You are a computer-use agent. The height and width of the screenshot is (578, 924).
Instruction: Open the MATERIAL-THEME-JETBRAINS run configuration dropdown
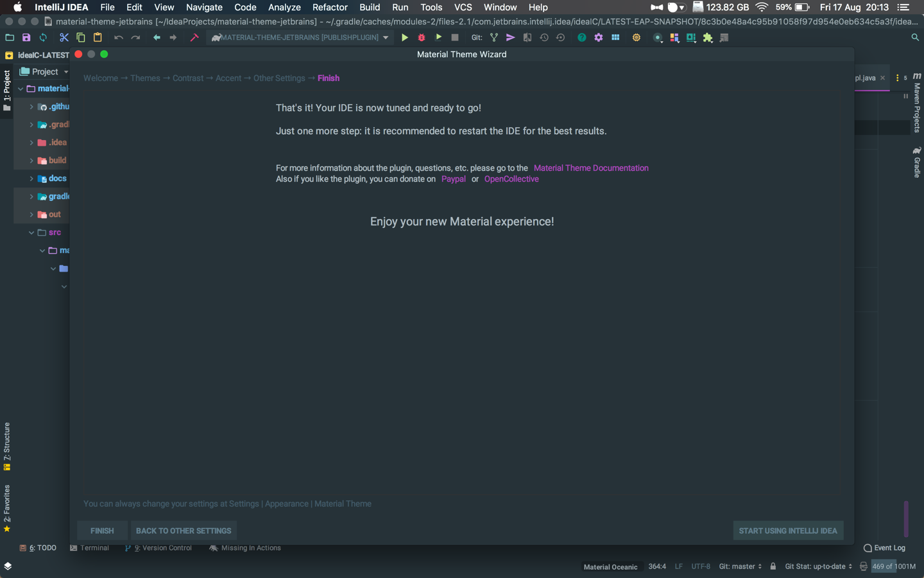(x=300, y=38)
